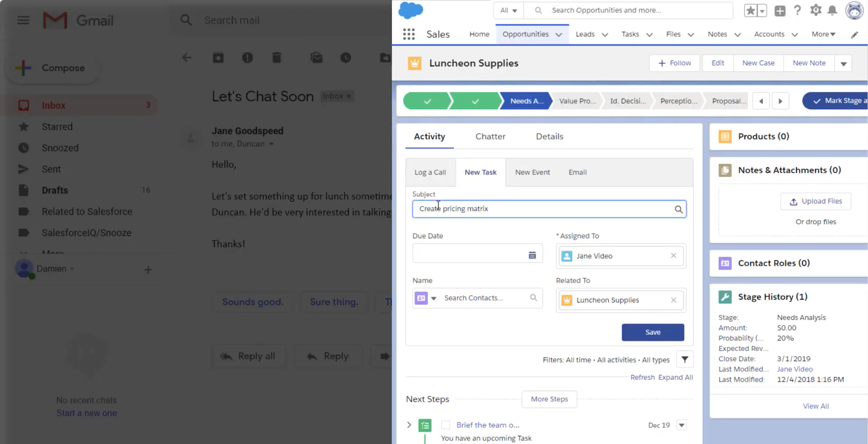Viewport: 868px width, 444px height.
Task: Delete the email with trash icon
Action: pyautogui.click(x=277, y=58)
